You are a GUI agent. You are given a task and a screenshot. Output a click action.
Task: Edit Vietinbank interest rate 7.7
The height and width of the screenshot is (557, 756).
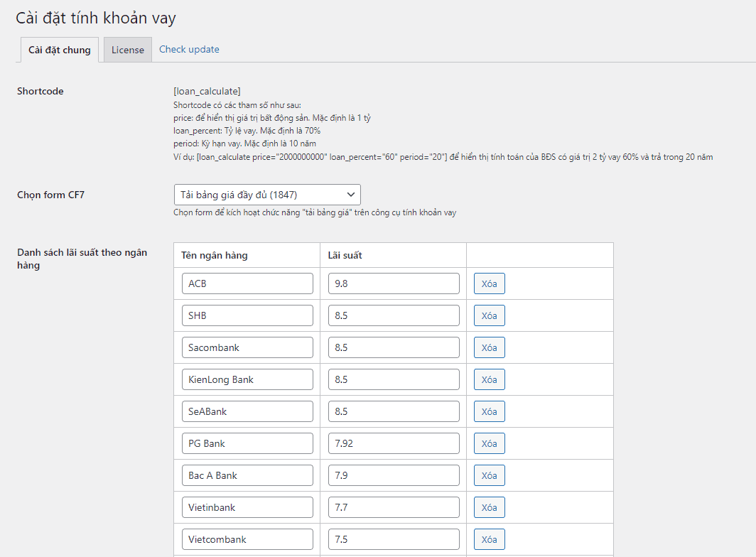394,507
